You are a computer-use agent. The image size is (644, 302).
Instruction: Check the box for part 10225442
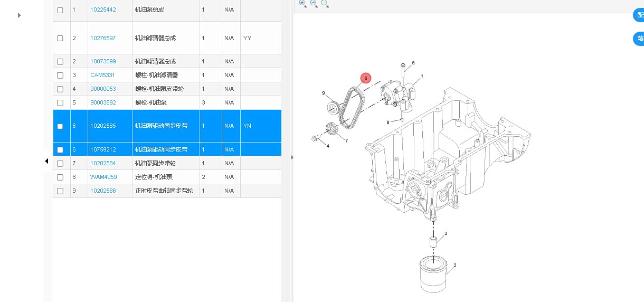point(60,10)
